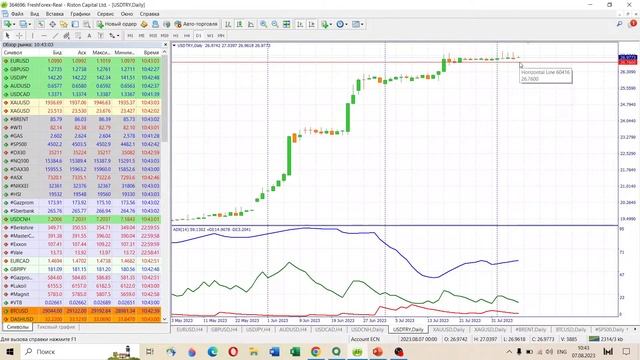Switch to XAUUSD,Daily chart tab
This screenshot has width=640, height=360.
pos(449,329)
